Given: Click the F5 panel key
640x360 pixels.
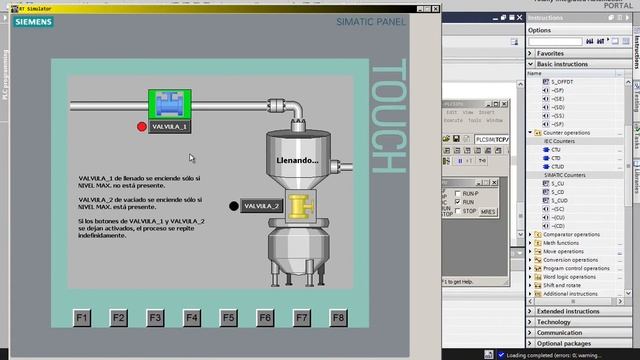Looking at the screenshot, I should click(x=228, y=318).
